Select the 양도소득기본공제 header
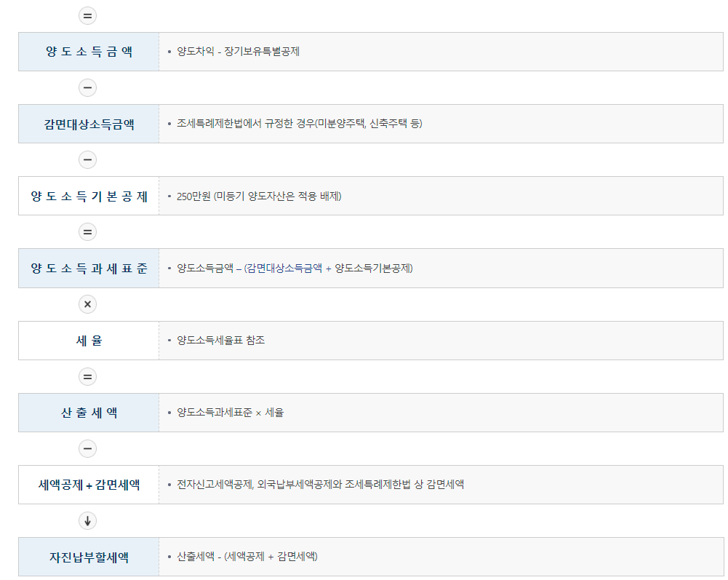 pos(87,196)
